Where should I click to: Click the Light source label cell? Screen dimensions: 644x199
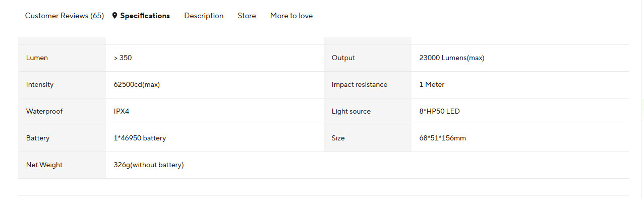click(368, 112)
